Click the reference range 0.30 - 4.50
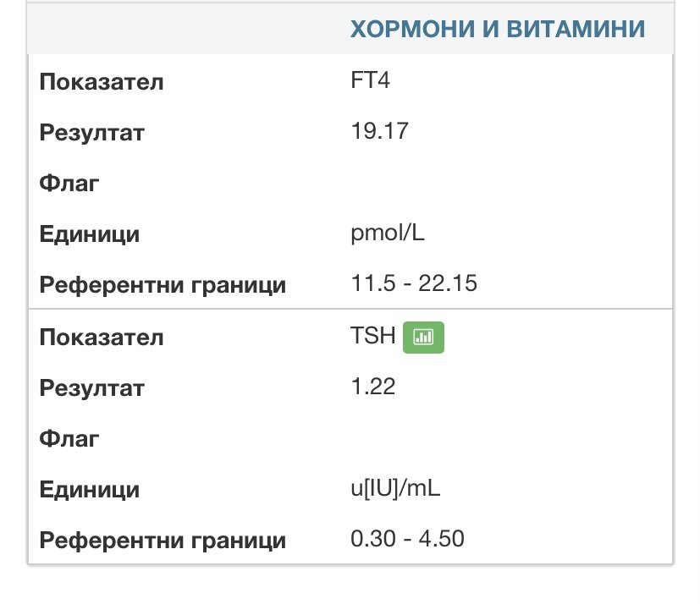This screenshot has width=700, height=604. (x=407, y=539)
